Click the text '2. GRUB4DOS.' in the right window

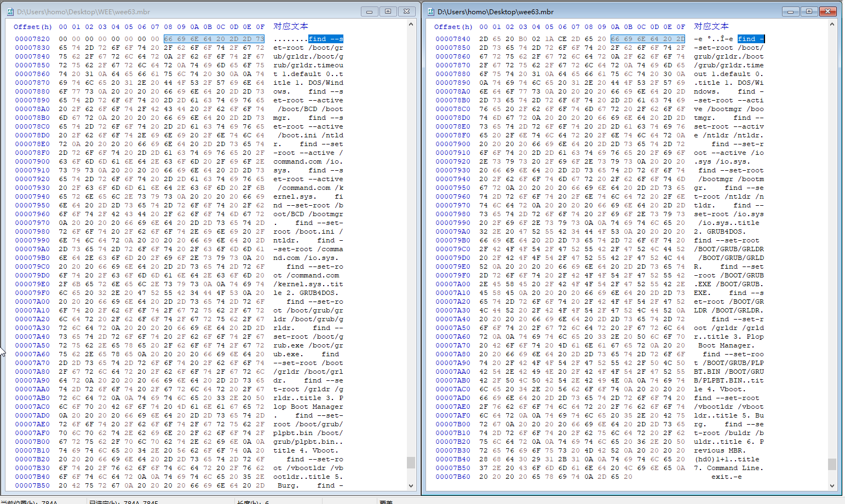pos(720,231)
